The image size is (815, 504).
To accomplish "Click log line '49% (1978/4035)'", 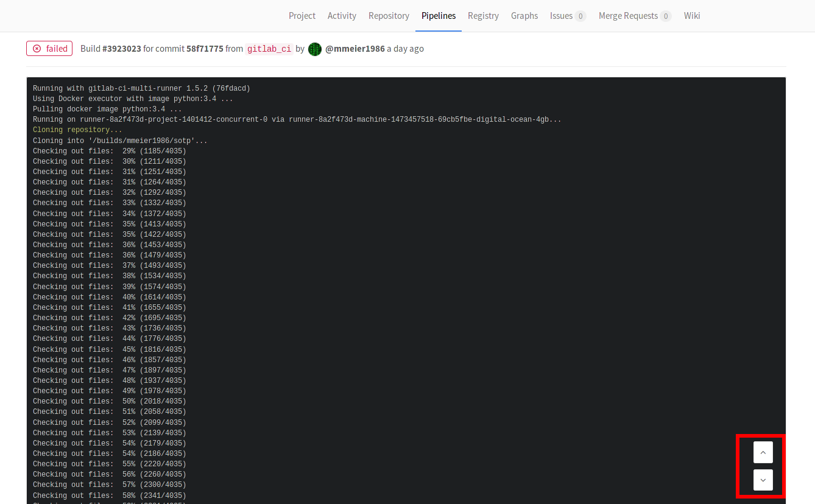I will (110, 391).
